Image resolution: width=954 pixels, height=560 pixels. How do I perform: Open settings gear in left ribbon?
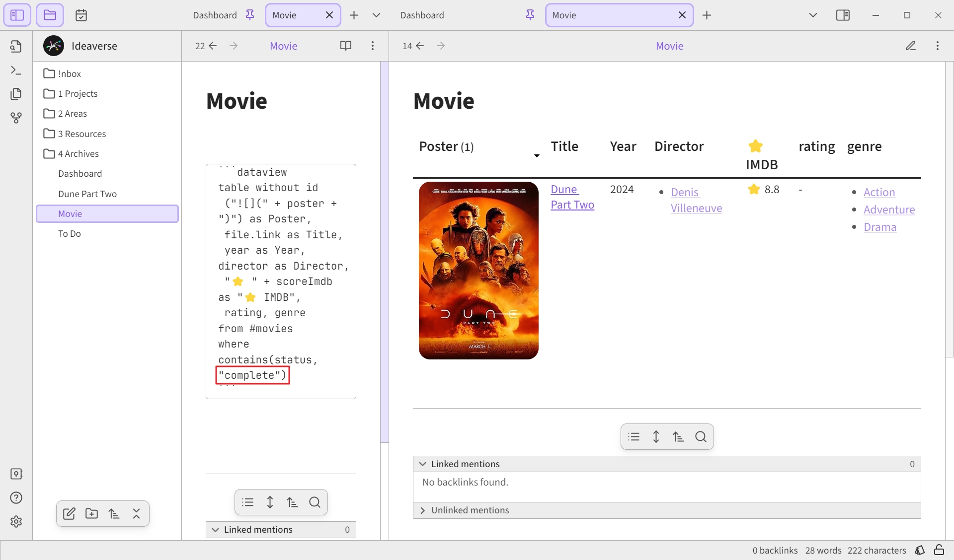pyautogui.click(x=16, y=521)
